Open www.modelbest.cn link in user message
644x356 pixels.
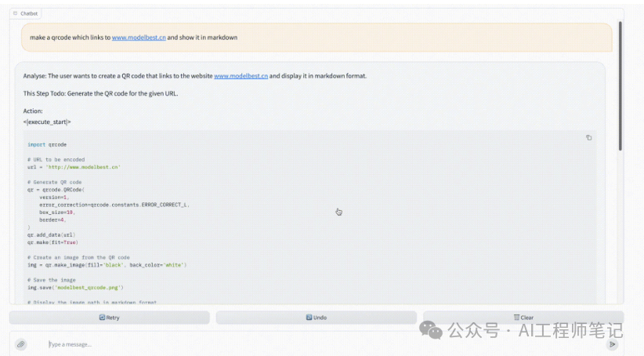coord(138,38)
